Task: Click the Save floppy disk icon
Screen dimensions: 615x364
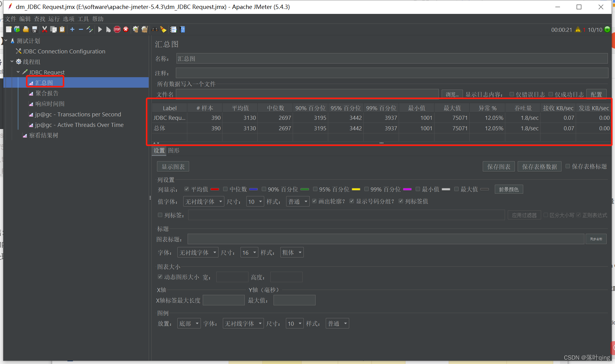Action: tap(35, 29)
